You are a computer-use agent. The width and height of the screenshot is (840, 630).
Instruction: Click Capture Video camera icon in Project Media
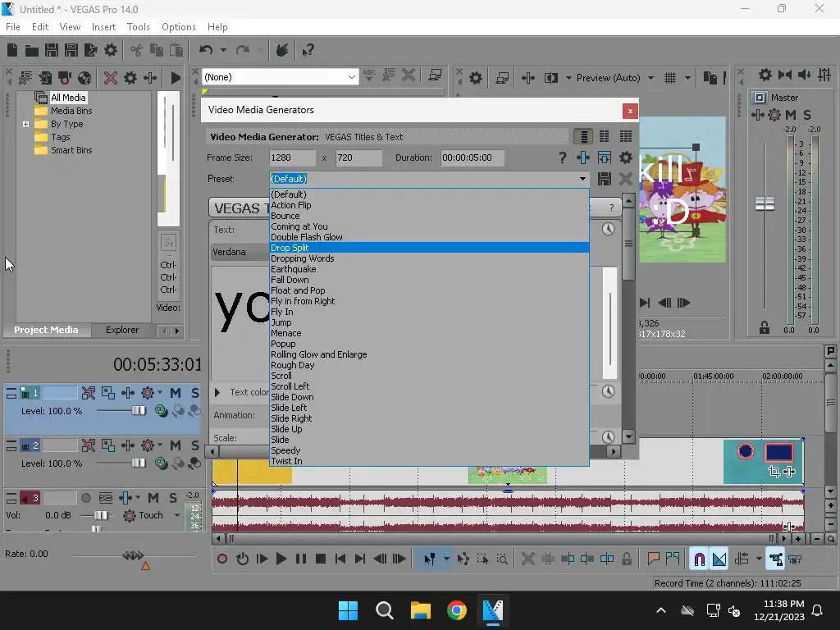coord(65,78)
